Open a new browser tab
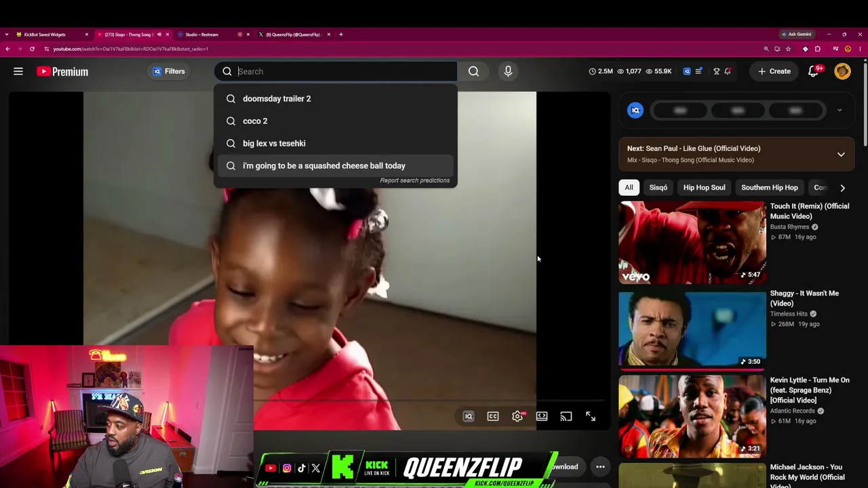The width and height of the screenshot is (868, 488). point(341,35)
